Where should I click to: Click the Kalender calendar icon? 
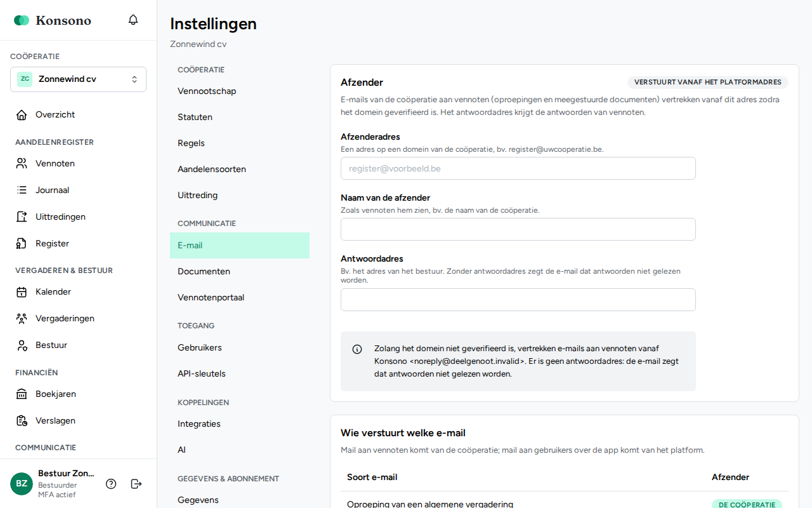coord(22,292)
